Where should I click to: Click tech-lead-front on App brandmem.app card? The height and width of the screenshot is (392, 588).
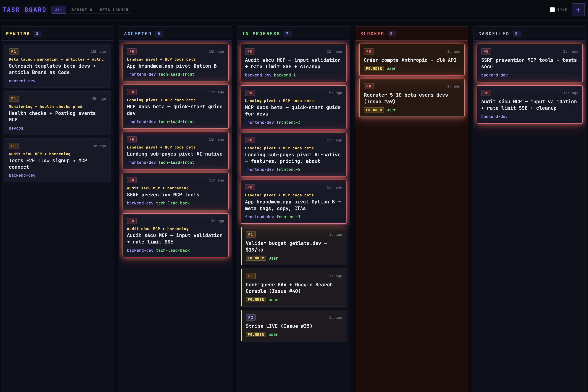coord(176,74)
